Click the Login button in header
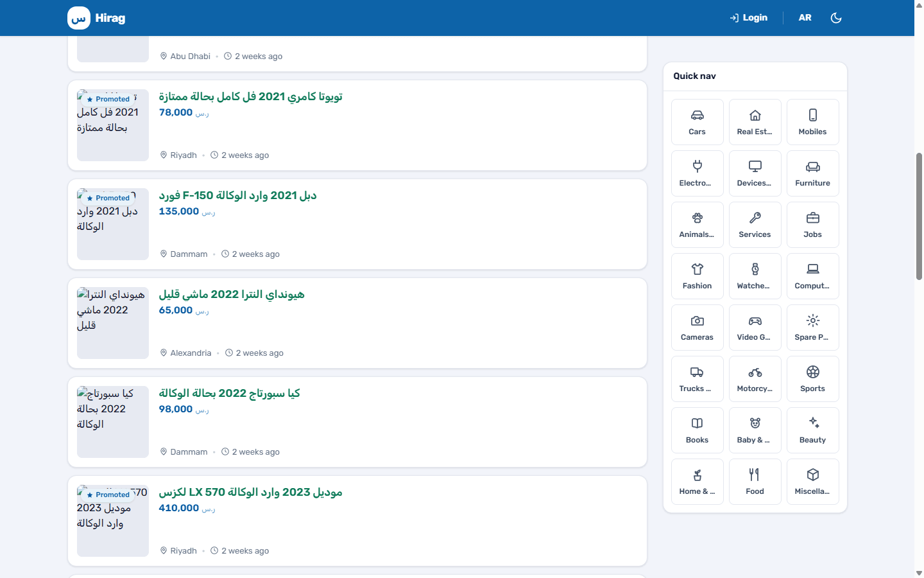The image size is (924, 578). click(x=748, y=18)
